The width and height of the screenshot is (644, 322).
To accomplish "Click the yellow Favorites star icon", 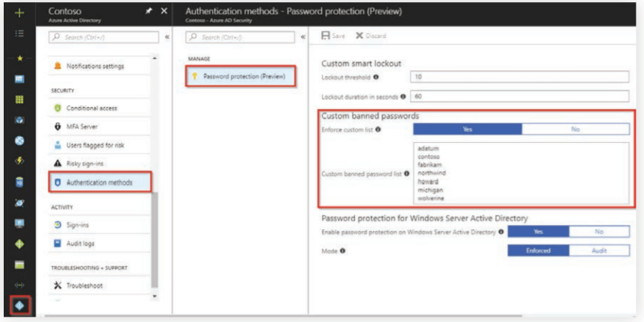I will click(x=19, y=59).
